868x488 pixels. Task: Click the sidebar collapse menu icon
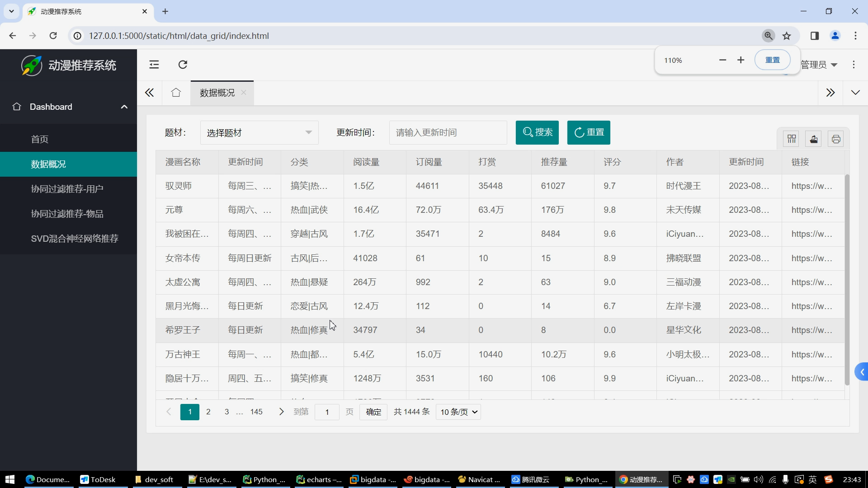[154, 65]
